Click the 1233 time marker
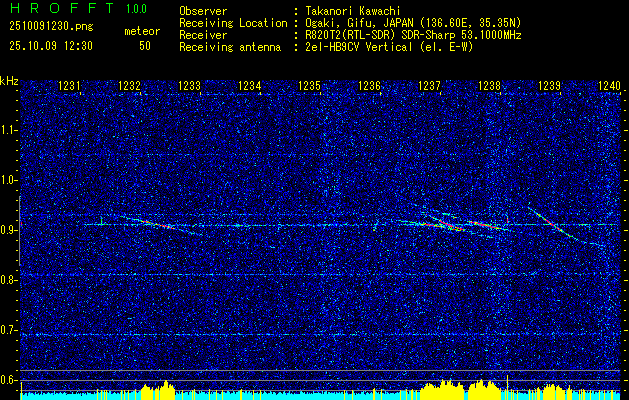 point(189,85)
